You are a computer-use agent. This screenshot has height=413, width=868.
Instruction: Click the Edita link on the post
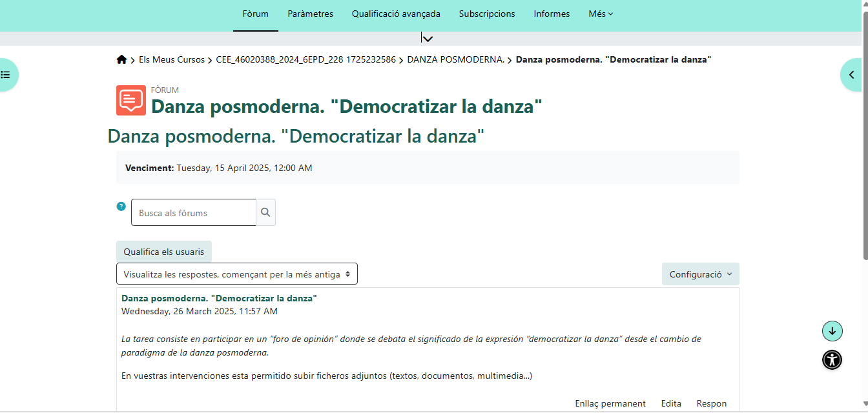[x=671, y=403]
